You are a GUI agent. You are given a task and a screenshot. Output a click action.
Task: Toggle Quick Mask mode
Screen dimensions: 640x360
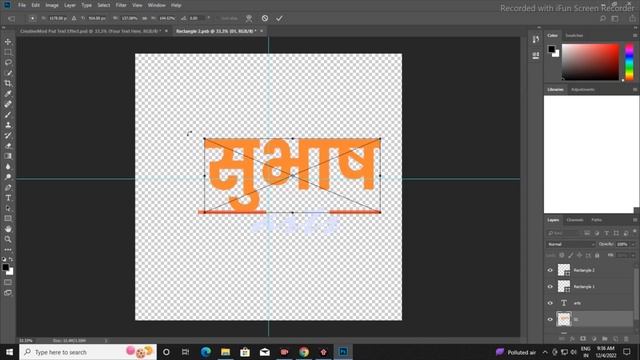tap(8, 282)
